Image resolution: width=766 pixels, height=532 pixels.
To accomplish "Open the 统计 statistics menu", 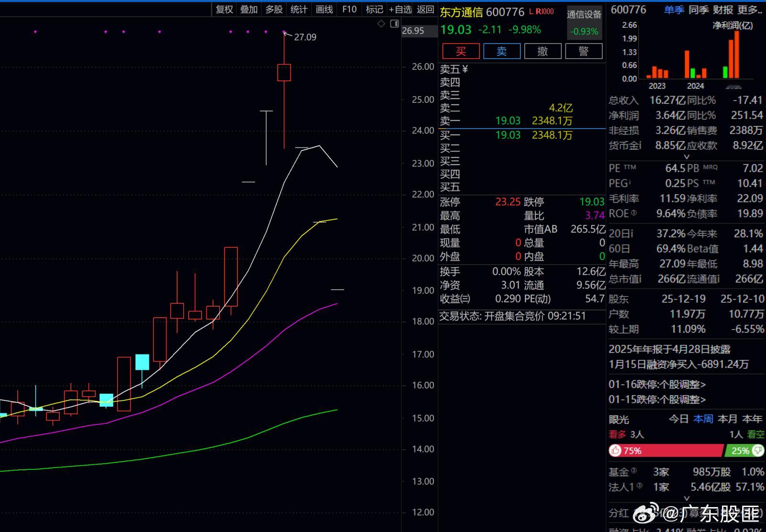I will (299, 9).
